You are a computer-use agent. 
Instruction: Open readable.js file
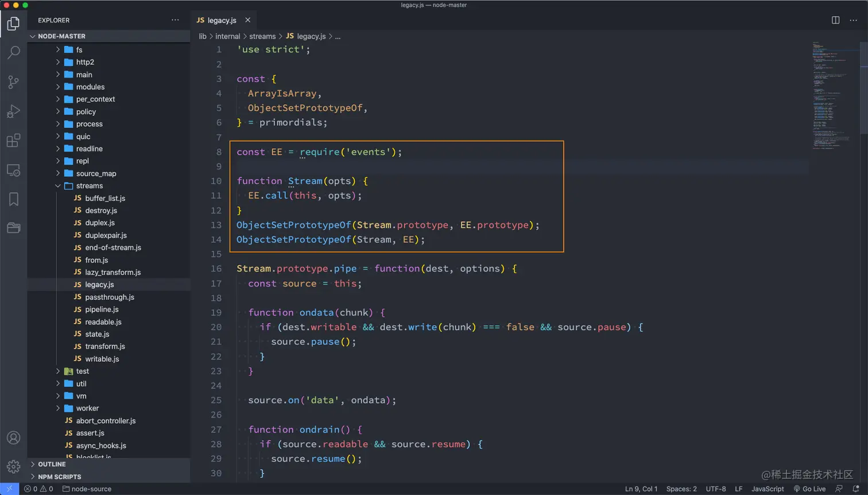coord(109,322)
